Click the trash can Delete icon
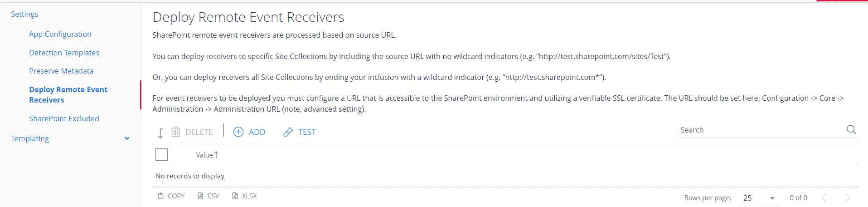The width and height of the screenshot is (868, 207). click(175, 132)
